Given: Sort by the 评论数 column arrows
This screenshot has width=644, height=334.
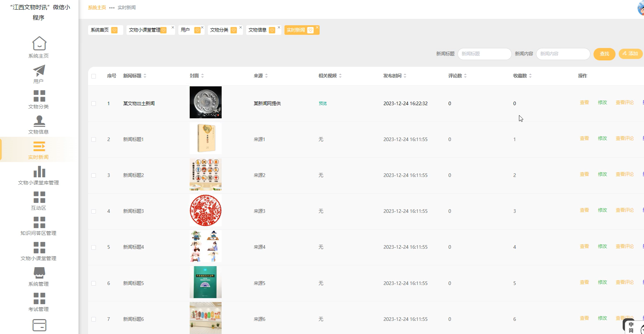Looking at the screenshot, I should [465, 75].
